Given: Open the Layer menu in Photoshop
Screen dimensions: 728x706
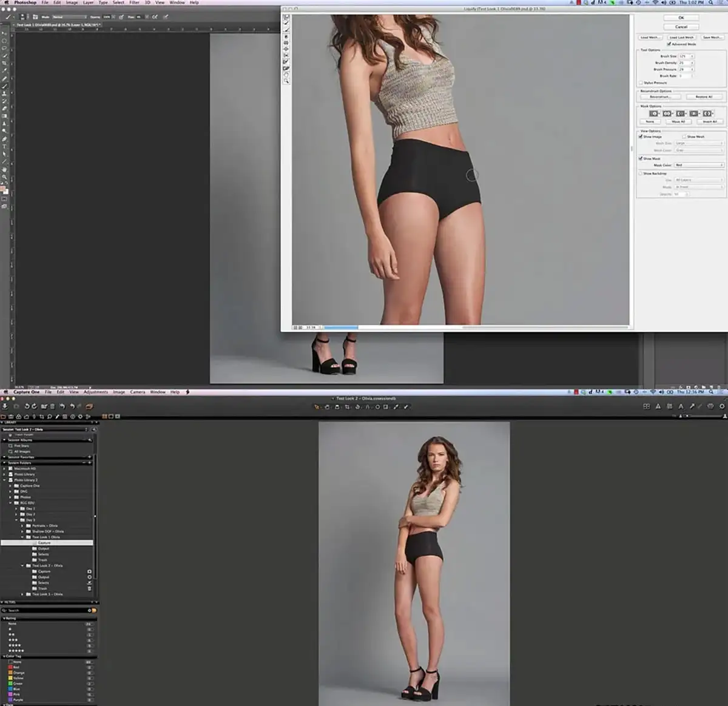Looking at the screenshot, I should pyautogui.click(x=88, y=2).
